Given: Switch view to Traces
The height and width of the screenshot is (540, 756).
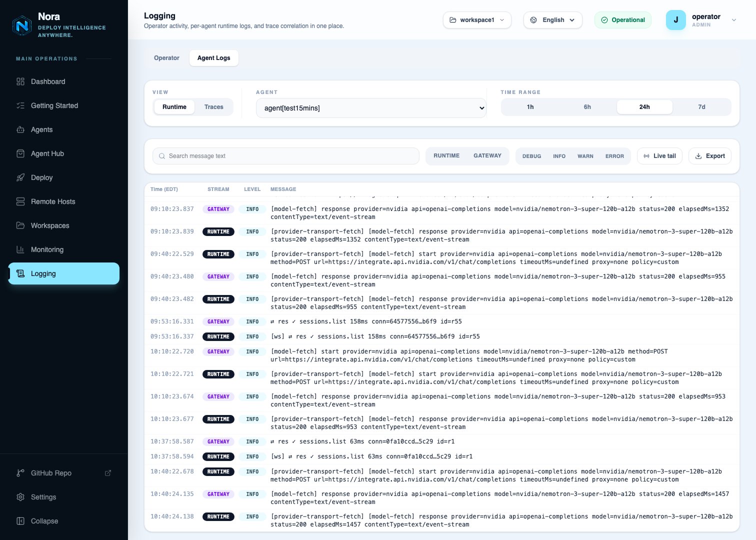Looking at the screenshot, I should click(214, 107).
